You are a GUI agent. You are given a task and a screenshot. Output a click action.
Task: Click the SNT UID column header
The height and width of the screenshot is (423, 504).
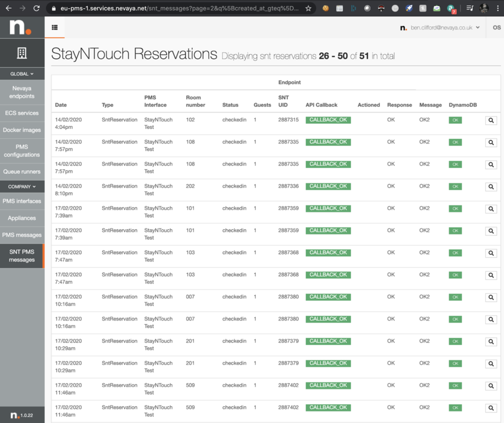click(284, 101)
